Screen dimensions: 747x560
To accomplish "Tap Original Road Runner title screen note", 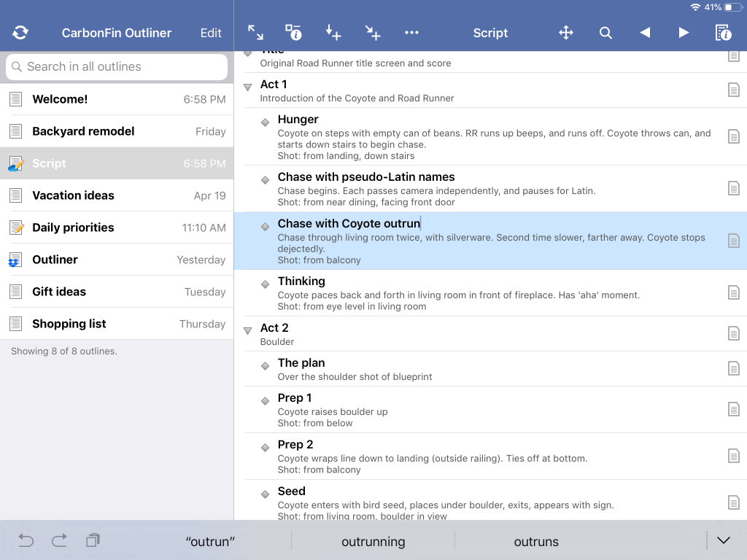I will tap(355, 63).
